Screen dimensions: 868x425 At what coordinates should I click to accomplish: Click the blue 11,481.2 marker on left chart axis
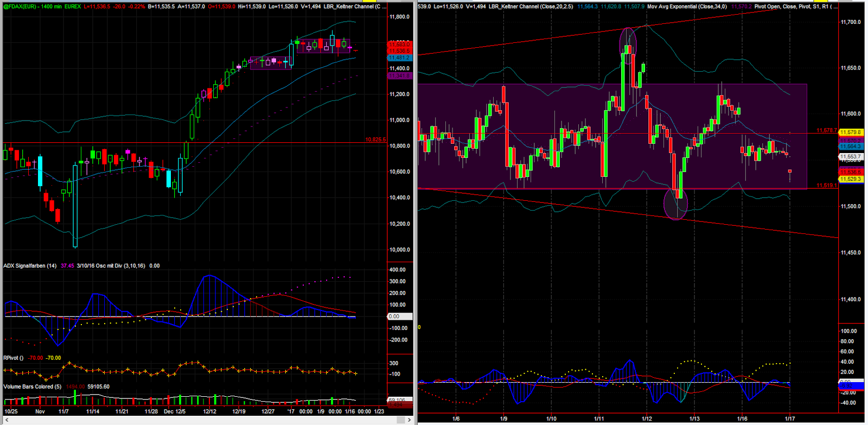coord(400,58)
